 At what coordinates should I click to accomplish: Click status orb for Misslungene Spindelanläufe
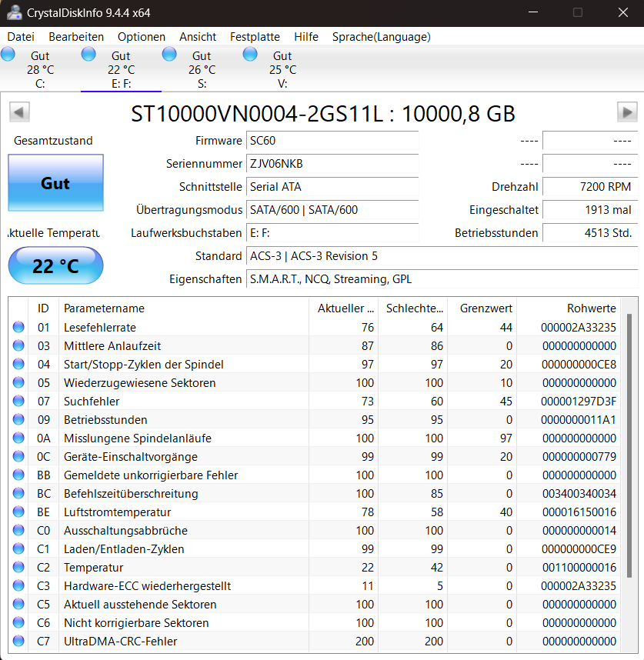pyautogui.click(x=18, y=438)
